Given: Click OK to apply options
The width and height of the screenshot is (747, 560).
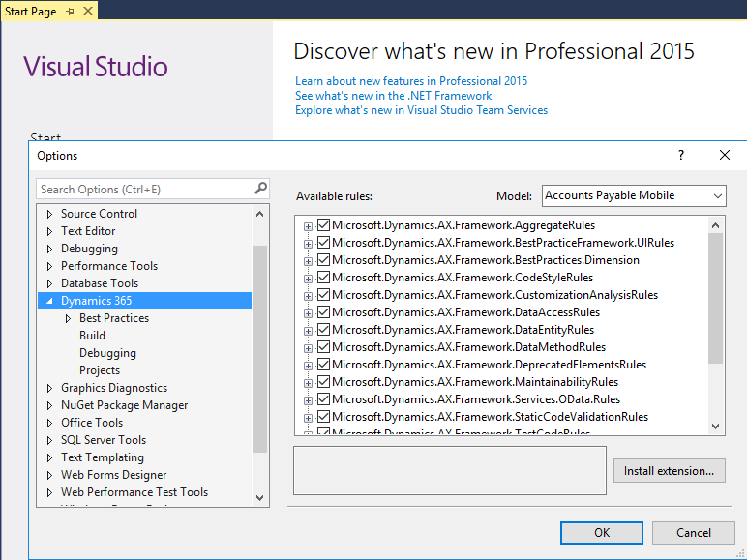Looking at the screenshot, I should pos(601,532).
